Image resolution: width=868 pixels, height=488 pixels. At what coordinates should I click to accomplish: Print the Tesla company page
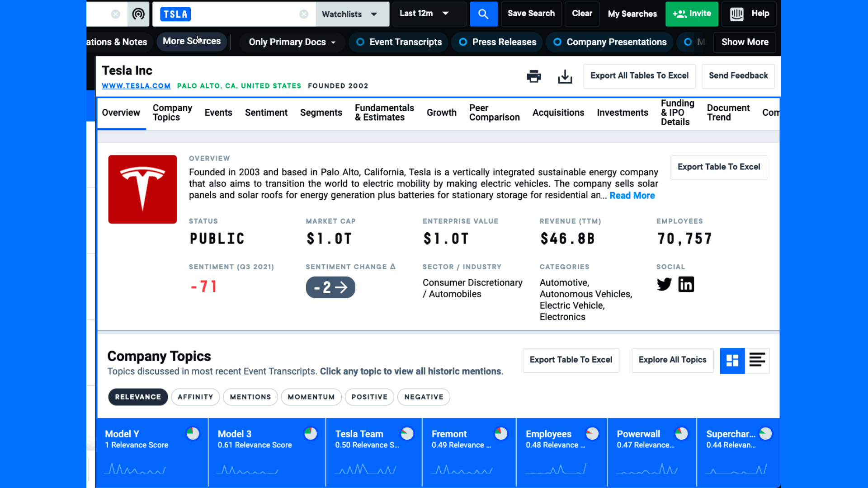534,76
